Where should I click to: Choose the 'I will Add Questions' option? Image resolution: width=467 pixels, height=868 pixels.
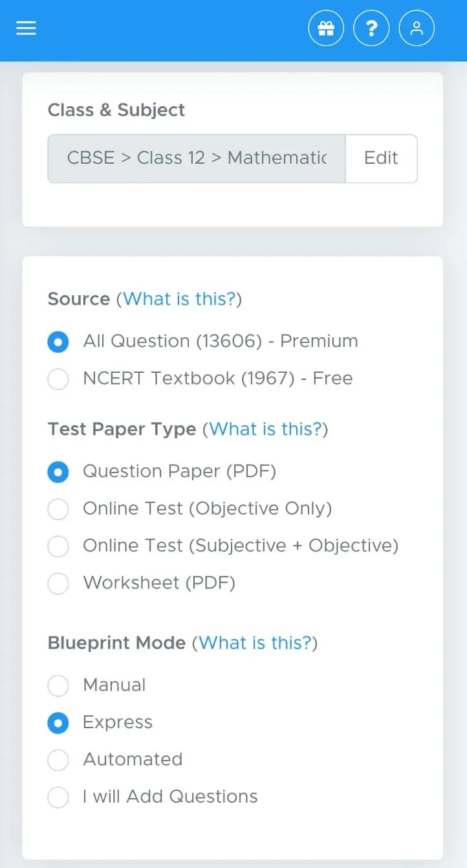click(x=58, y=797)
